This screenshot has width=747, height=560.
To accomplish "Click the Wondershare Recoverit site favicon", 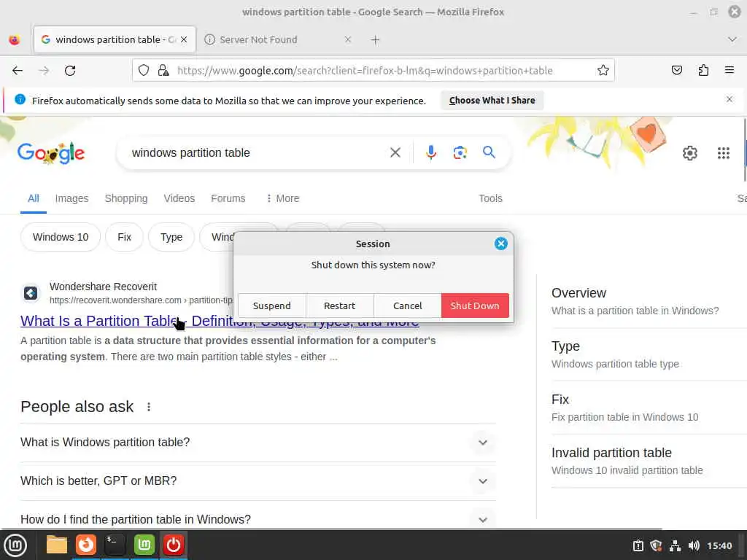I will [x=31, y=293].
